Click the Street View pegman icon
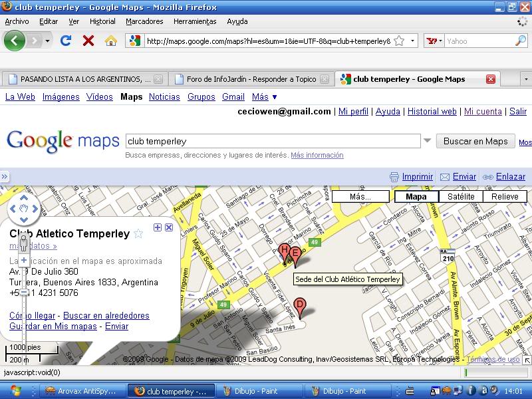 (24, 243)
